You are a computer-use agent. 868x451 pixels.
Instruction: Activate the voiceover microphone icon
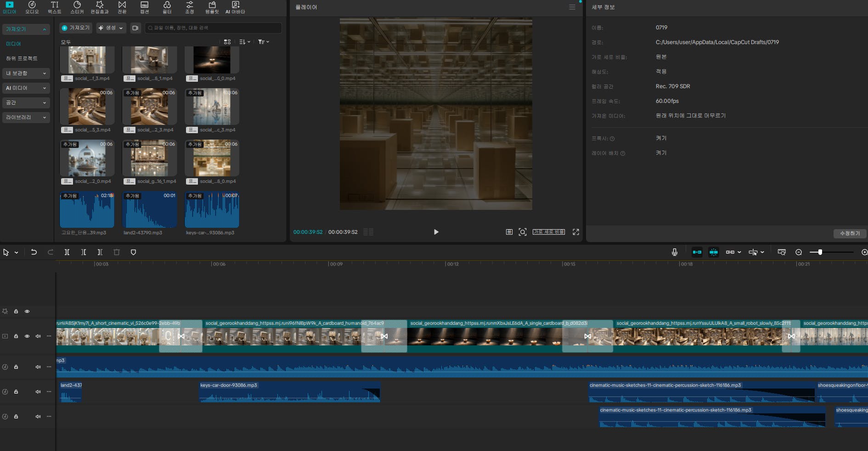674,252
